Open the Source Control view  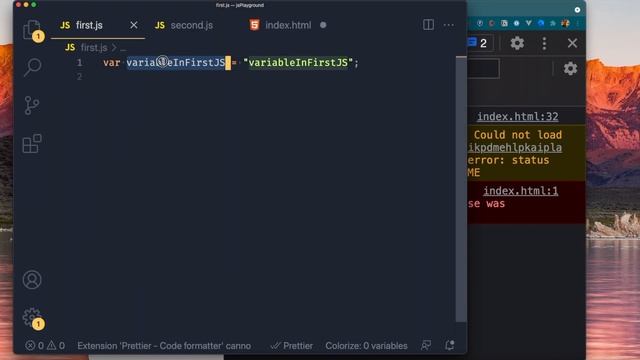point(31,105)
